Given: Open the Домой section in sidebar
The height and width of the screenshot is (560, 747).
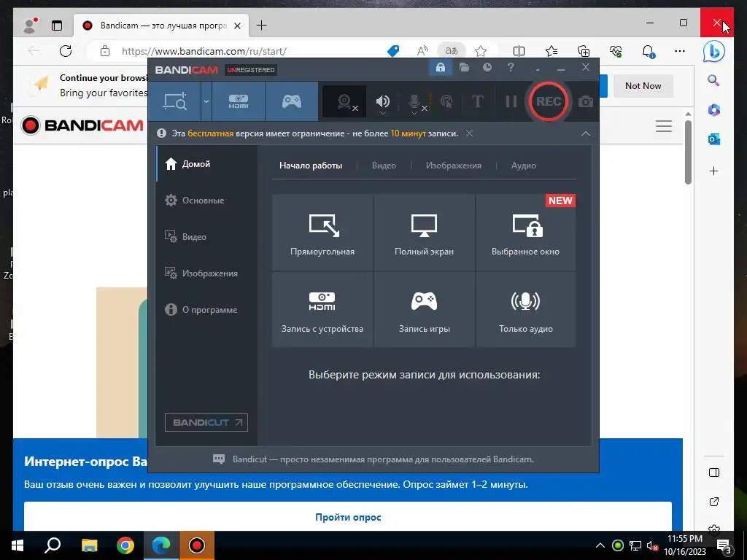Looking at the screenshot, I should [206, 164].
